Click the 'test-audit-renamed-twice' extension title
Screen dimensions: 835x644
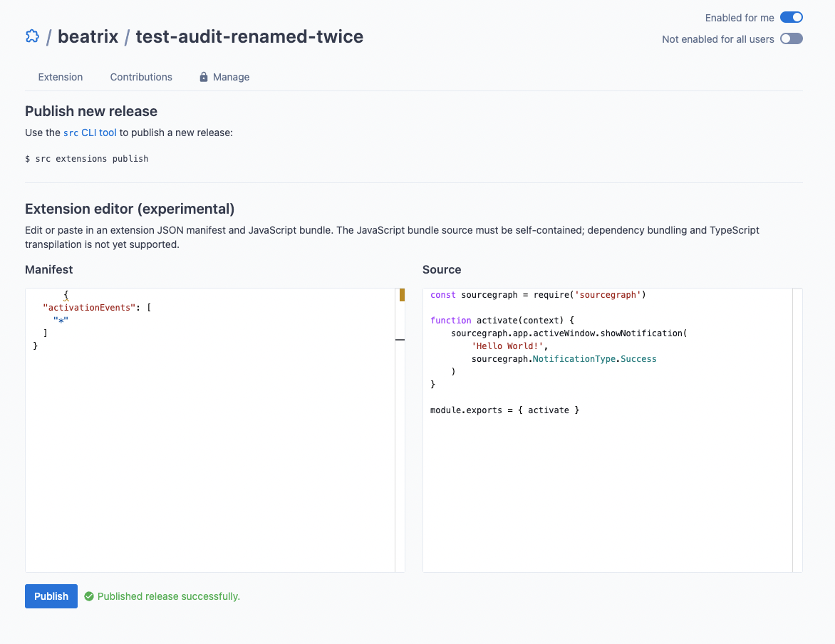click(x=249, y=36)
